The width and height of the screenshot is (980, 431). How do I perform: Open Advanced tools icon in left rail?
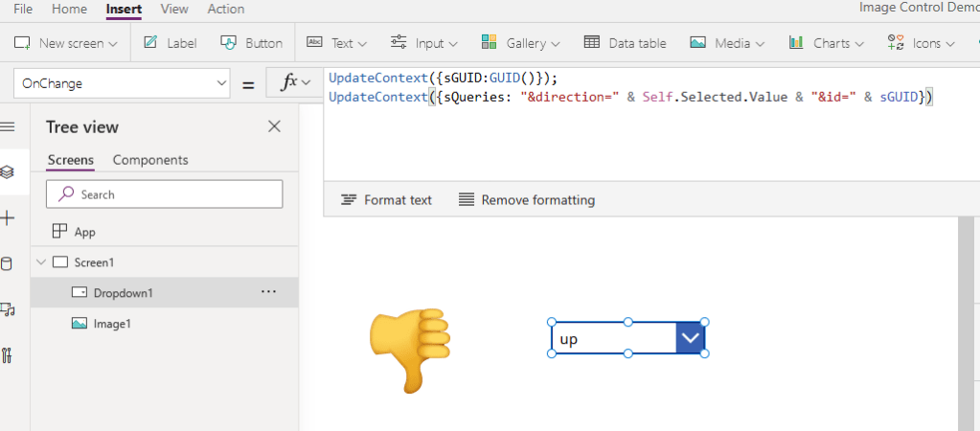pyautogui.click(x=8, y=355)
